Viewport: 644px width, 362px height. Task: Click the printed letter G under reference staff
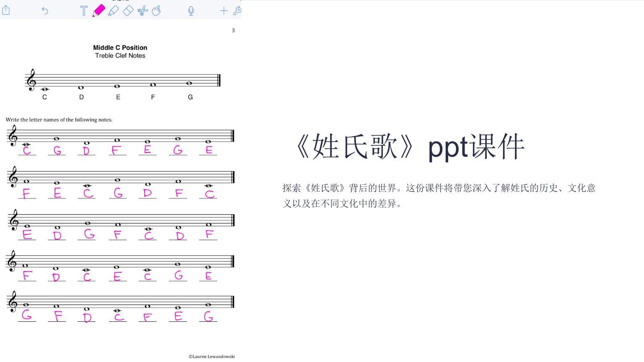190,97
